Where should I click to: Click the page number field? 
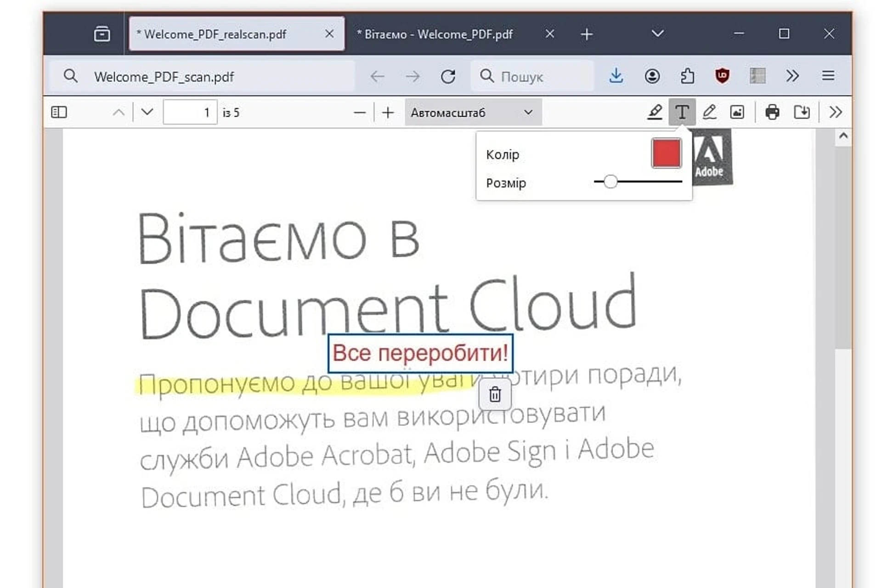tap(190, 112)
